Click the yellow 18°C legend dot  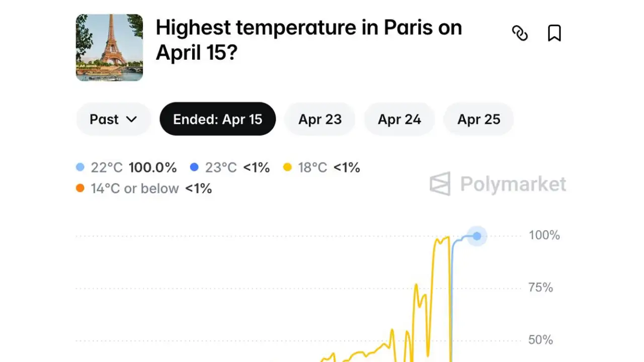pyautogui.click(x=287, y=167)
